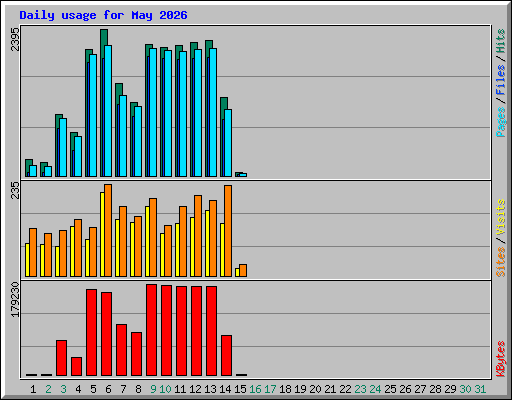Click day label 22 on the axis
Screen dimensions: 512x400
pyautogui.click(x=345, y=389)
